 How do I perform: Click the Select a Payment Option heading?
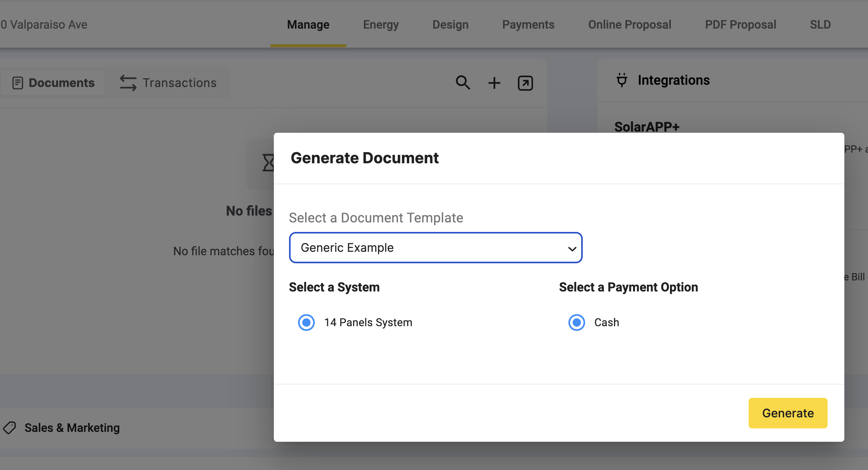point(628,287)
